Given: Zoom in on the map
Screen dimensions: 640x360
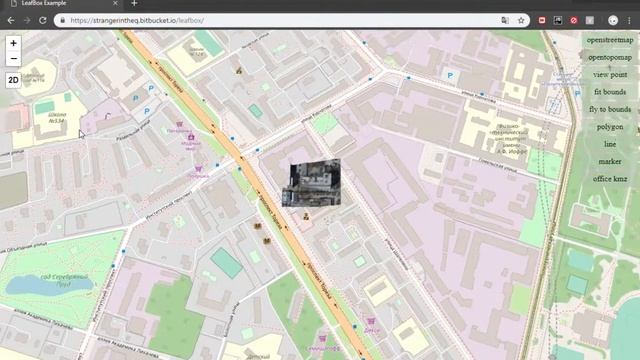Looking at the screenshot, I should (13, 43).
